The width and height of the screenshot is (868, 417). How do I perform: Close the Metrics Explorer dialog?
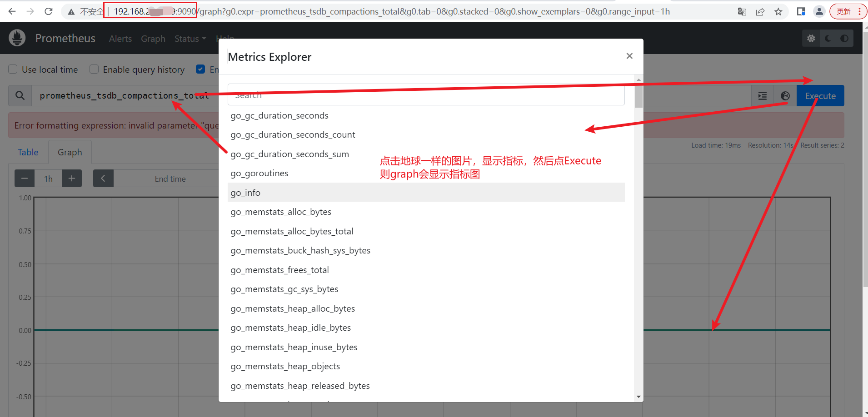pyautogui.click(x=629, y=56)
